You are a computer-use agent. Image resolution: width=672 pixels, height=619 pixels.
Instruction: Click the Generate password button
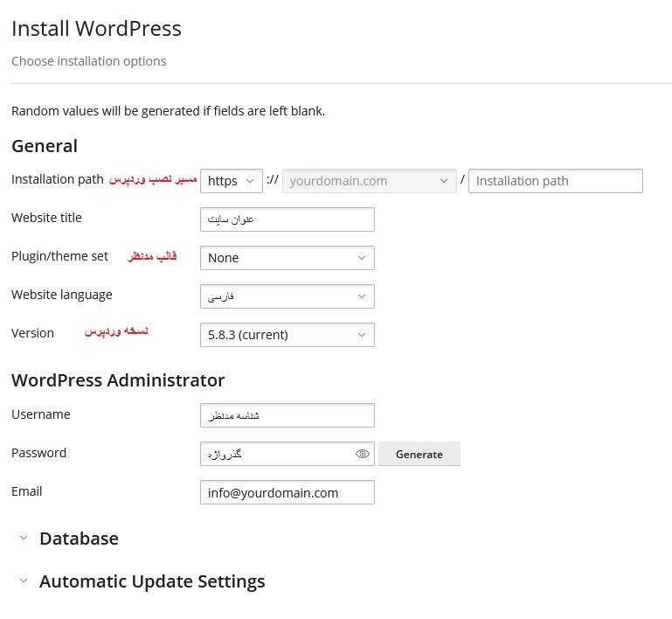[419, 455]
